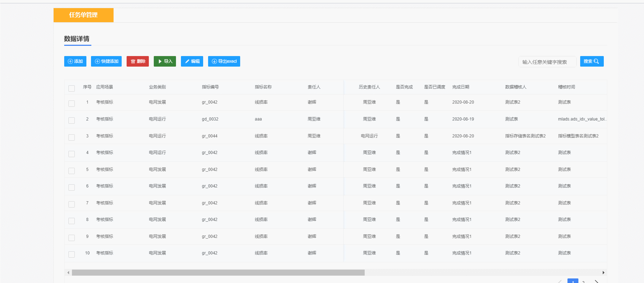644x283 pixels.
Task: Click the 数据稽核人 column header
Action: click(x=516, y=87)
